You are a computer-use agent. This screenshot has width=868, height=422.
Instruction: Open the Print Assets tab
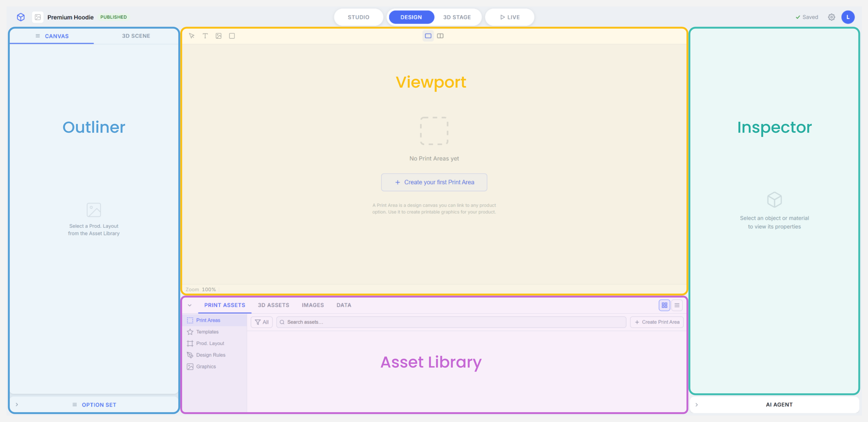pyautogui.click(x=225, y=305)
